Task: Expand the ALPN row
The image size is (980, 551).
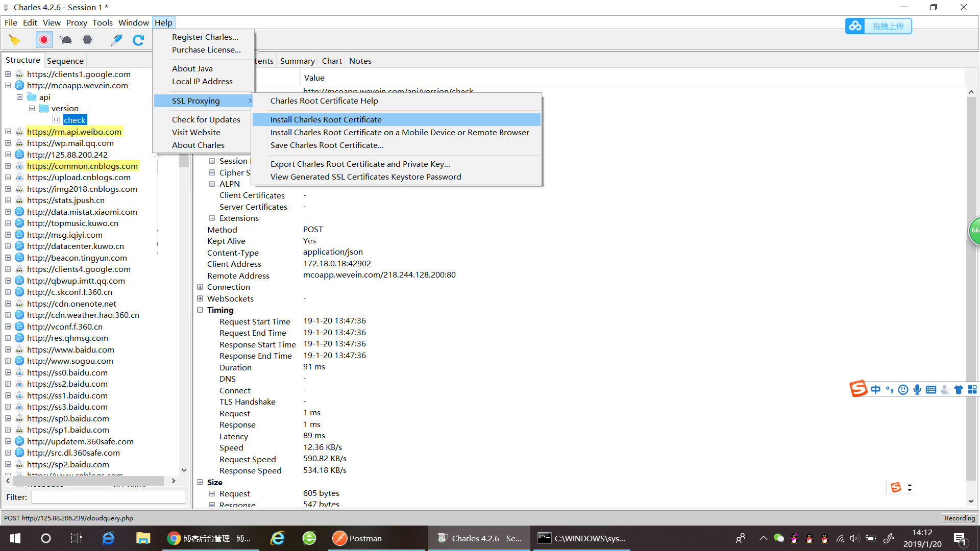Action: [212, 184]
